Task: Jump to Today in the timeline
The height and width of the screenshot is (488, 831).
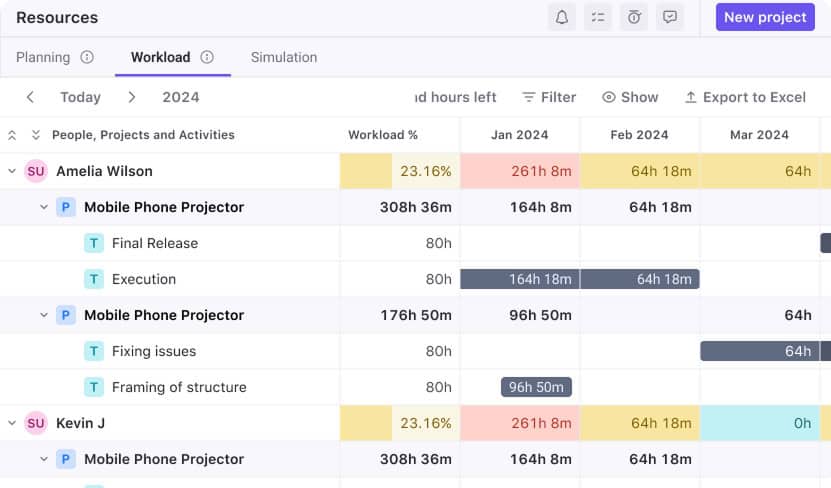Action: click(x=80, y=97)
